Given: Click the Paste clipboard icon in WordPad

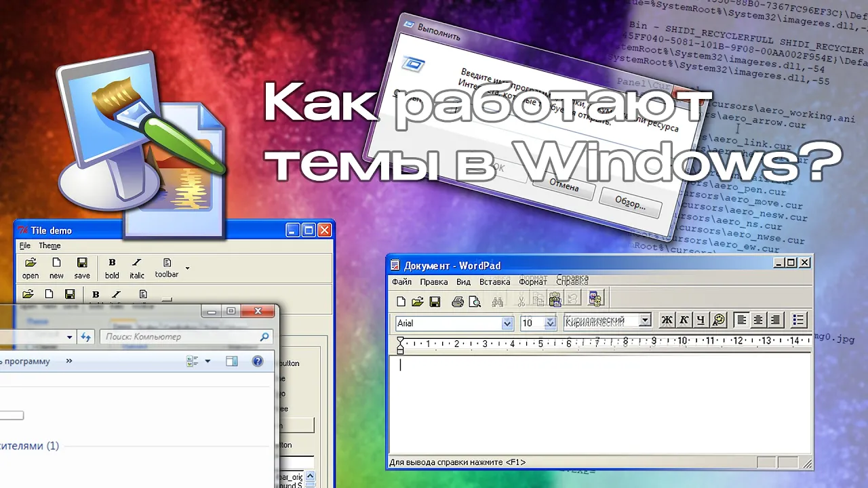Looking at the screenshot, I should tap(555, 300).
